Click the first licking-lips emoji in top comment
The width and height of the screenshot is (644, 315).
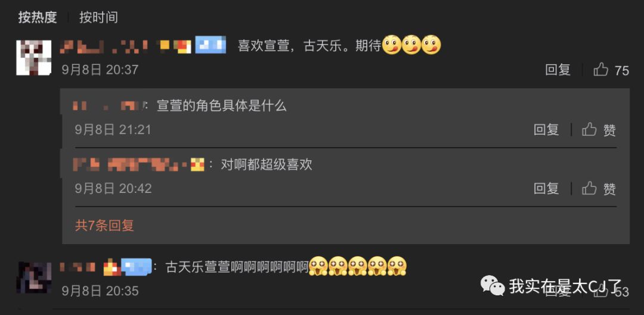click(391, 45)
